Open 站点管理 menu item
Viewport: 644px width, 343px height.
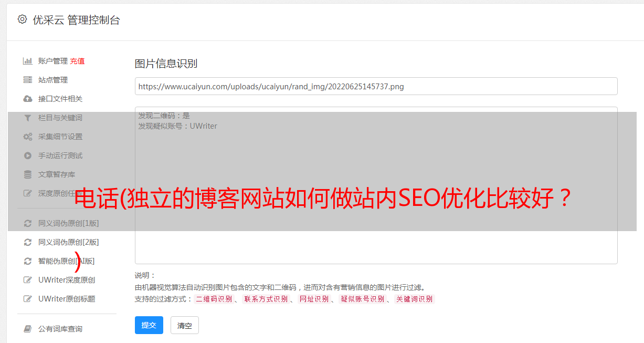[x=53, y=80]
